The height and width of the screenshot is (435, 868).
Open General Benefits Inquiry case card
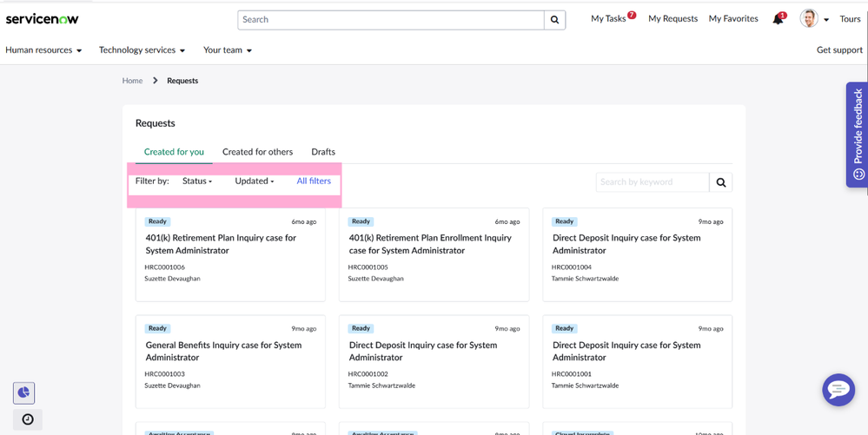click(230, 362)
